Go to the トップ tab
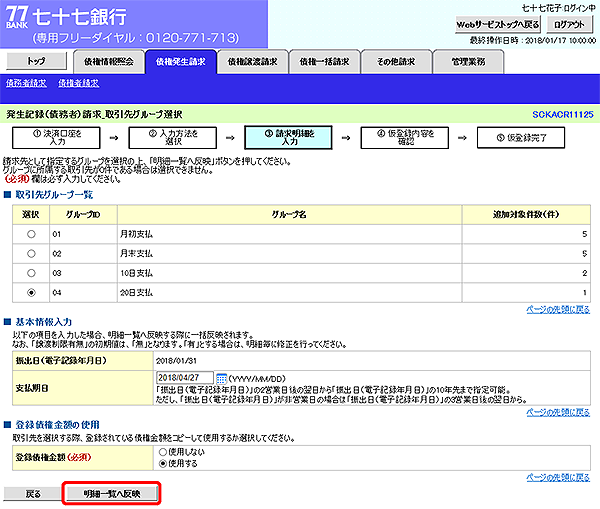The width and height of the screenshot is (600, 509). [x=37, y=61]
